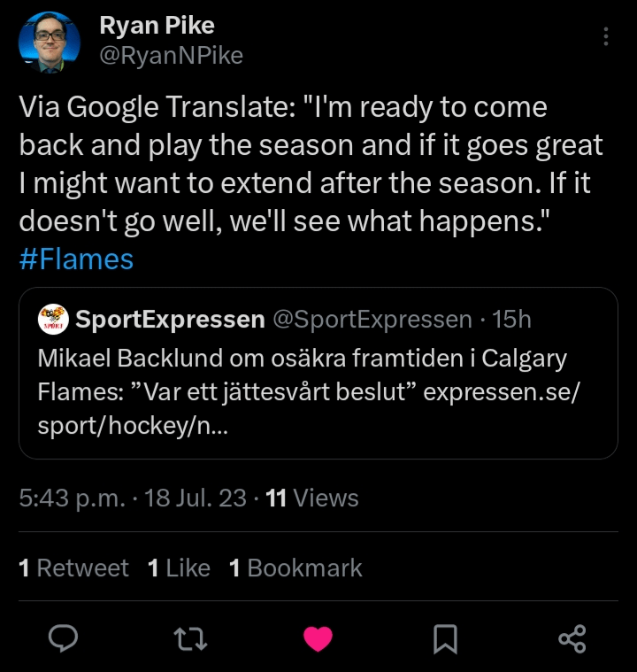
Task: View the 1 Like list
Action: click(x=179, y=568)
